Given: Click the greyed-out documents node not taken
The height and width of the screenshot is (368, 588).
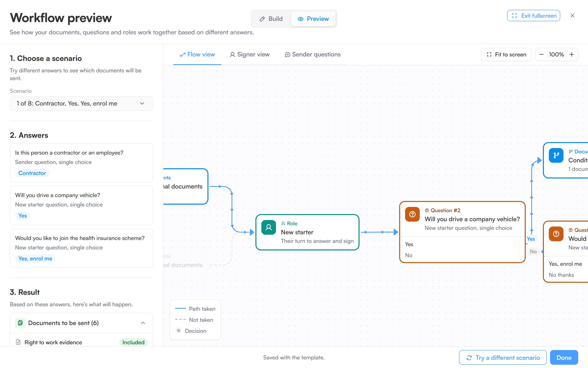Looking at the screenshot, I should pos(186,265).
